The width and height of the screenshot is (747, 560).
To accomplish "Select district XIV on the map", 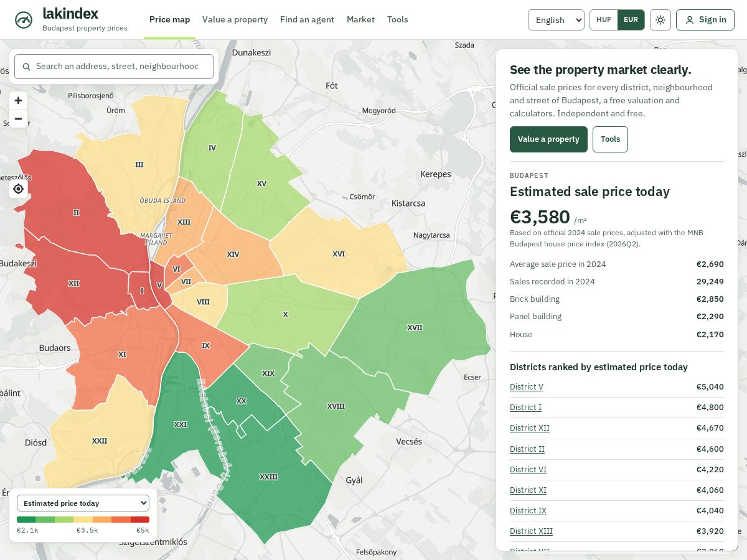I will coord(233,254).
